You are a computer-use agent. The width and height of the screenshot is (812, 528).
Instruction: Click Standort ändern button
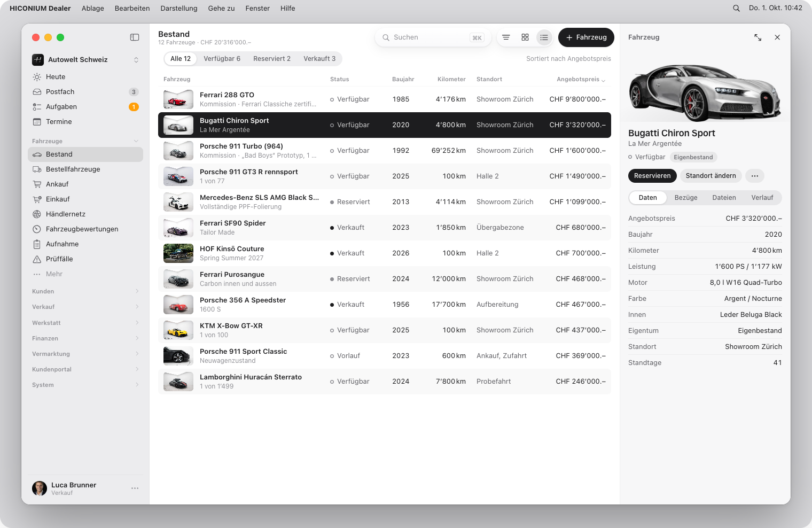(710, 176)
